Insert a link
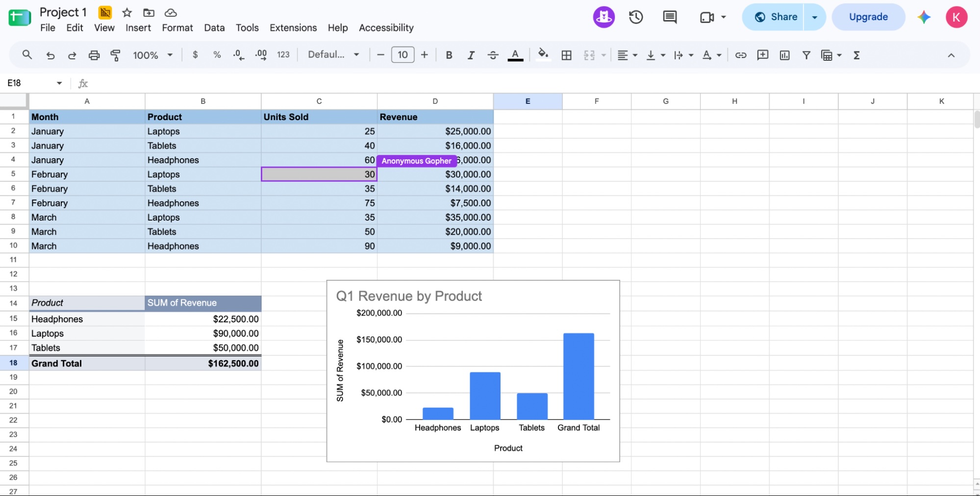Image resolution: width=980 pixels, height=496 pixels. [x=741, y=55]
